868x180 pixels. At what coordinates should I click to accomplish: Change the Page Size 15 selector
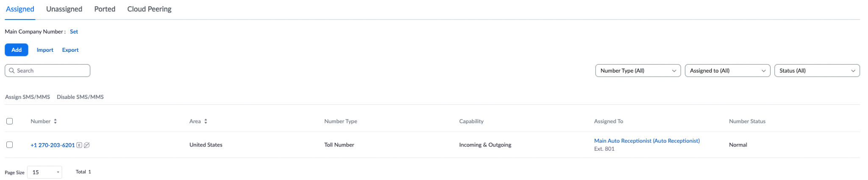pos(45,172)
